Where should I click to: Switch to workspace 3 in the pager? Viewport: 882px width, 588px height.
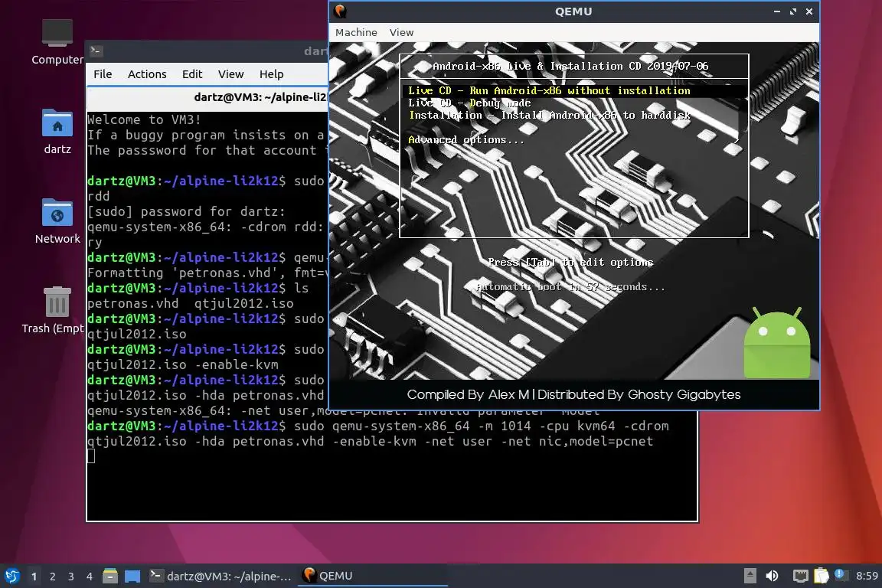pos(71,577)
